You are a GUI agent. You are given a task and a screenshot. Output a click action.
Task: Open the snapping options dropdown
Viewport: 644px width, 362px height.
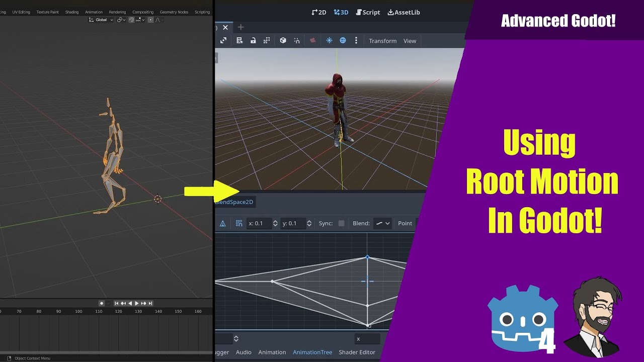point(140,20)
